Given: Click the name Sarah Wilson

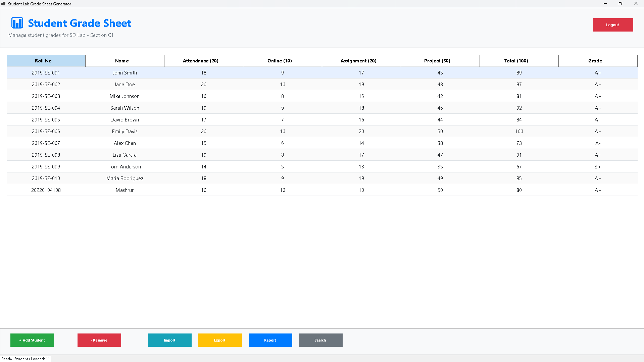Looking at the screenshot, I should tap(125, 108).
